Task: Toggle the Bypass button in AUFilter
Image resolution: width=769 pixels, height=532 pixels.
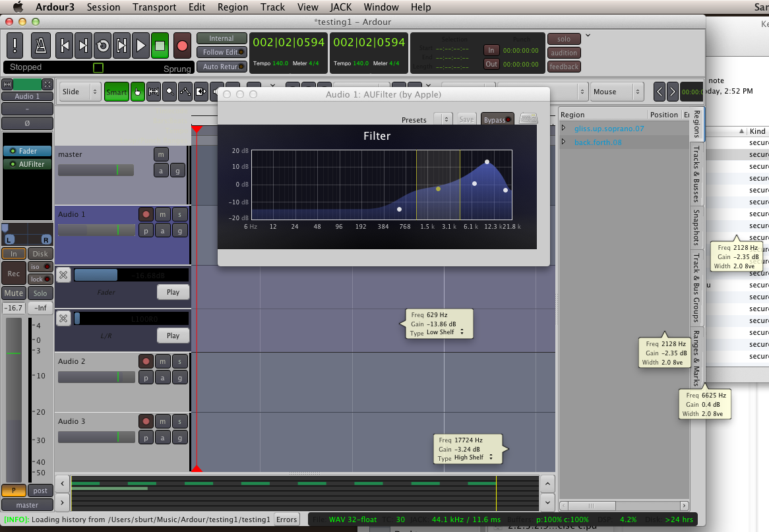Action: pyautogui.click(x=497, y=119)
